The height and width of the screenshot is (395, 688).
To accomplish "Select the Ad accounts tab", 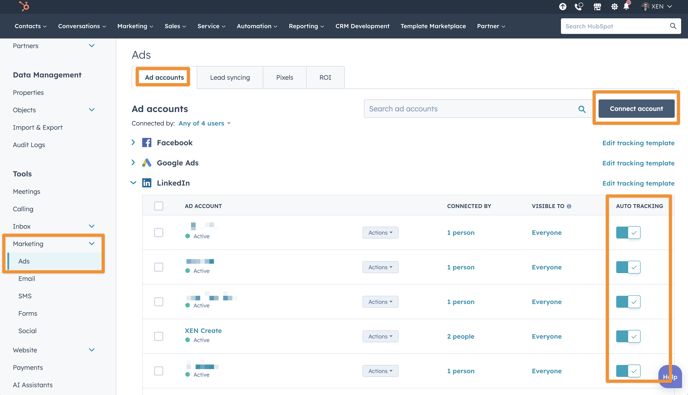I will 164,77.
